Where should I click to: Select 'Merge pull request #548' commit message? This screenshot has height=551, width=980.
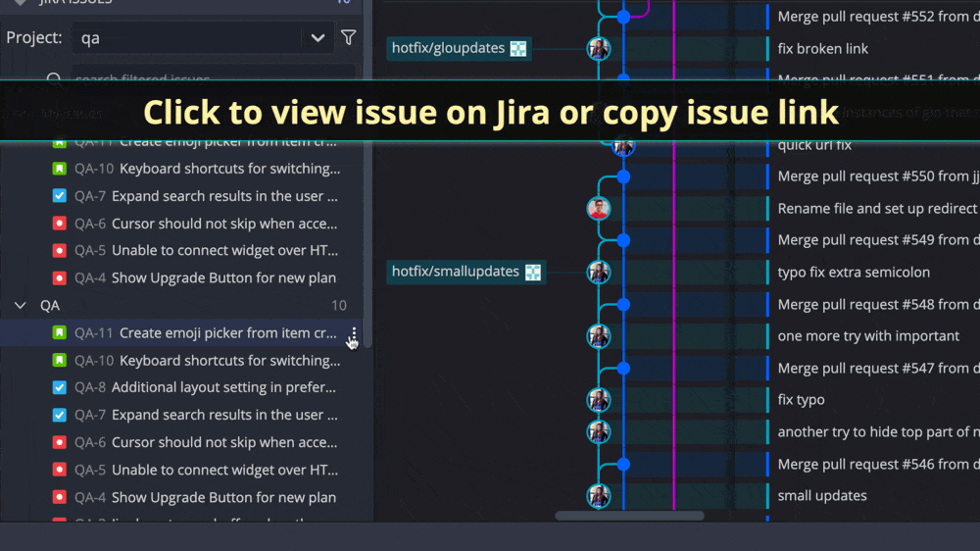tap(878, 305)
